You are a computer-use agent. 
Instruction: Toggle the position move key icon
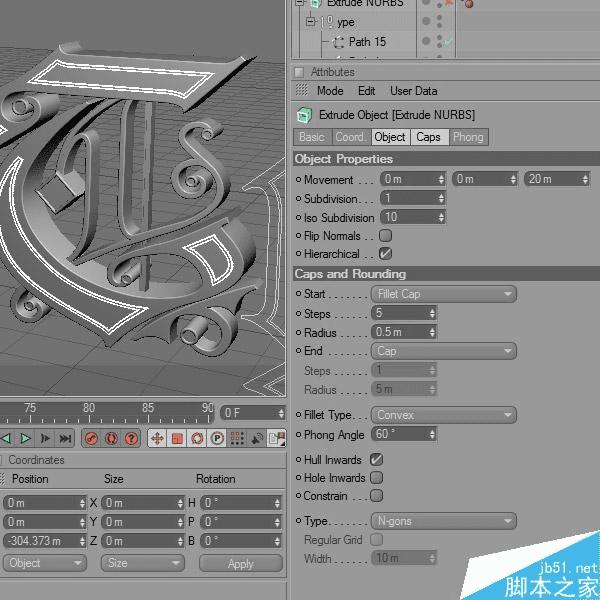[x=157, y=439]
